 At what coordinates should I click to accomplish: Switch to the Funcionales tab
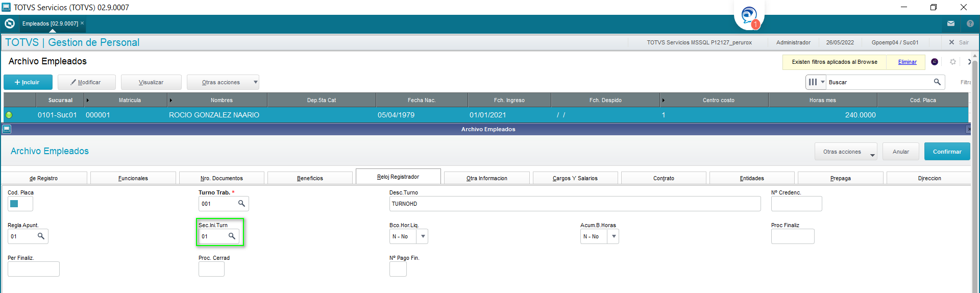[133, 178]
